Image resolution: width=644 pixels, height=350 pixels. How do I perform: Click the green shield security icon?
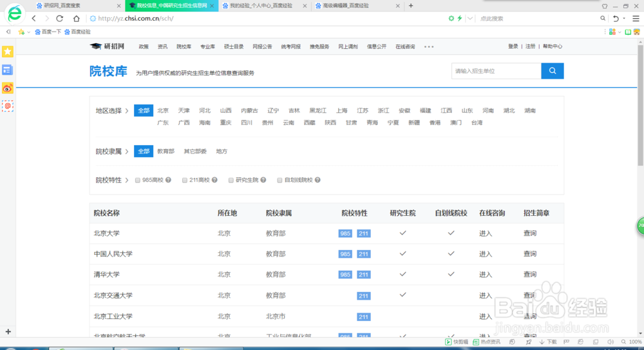click(x=451, y=18)
